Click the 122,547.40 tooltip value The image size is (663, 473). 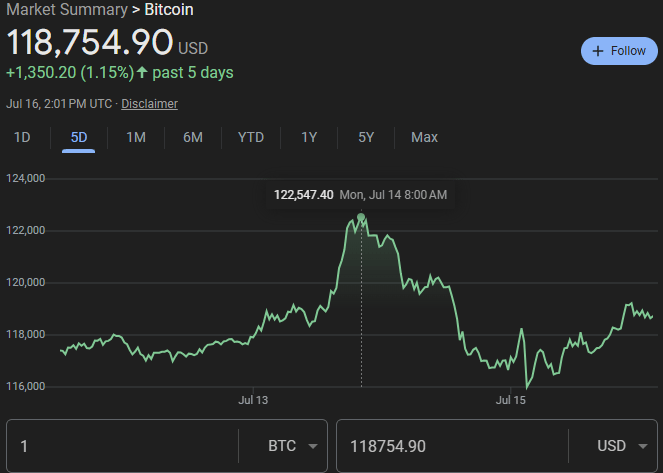[304, 195]
